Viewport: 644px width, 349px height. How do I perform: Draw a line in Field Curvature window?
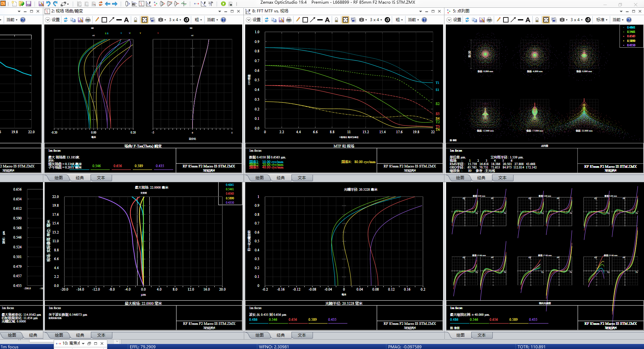click(x=119, y=20)
